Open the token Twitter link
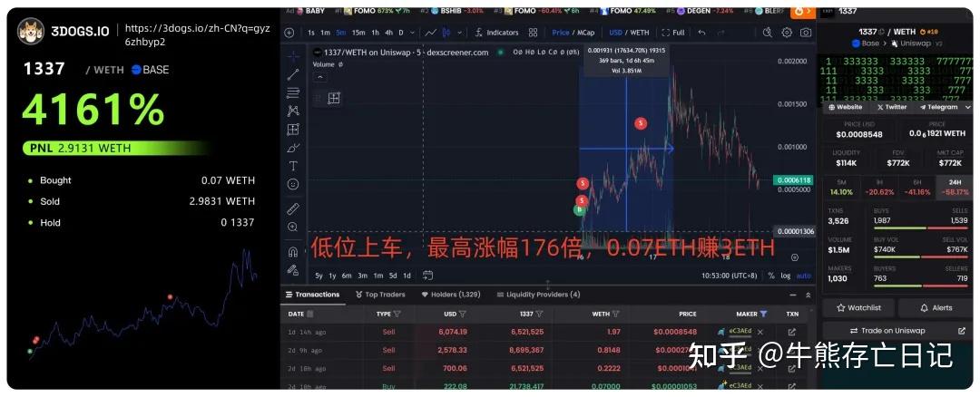Screen dimensions: 980x397 [892, 107]
